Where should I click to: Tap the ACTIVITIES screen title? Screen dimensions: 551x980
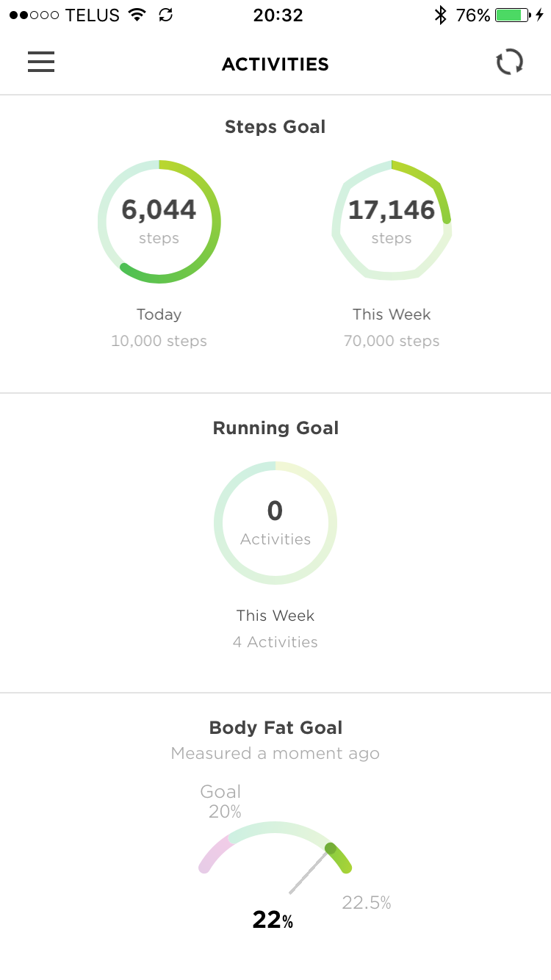275,65
